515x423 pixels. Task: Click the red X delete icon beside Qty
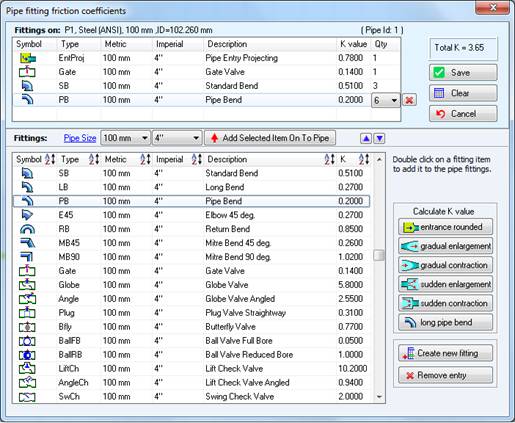tap(409, 100)
